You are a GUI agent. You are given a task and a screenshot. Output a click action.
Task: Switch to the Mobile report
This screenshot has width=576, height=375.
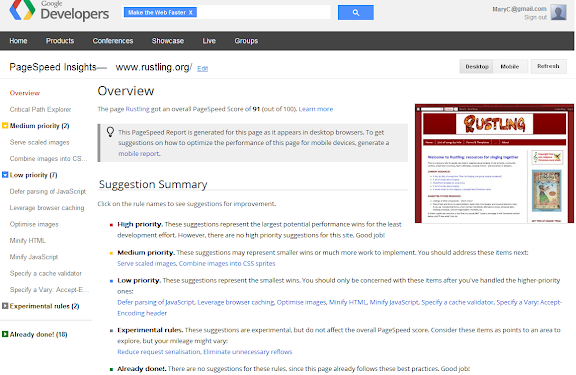(510, 66)
